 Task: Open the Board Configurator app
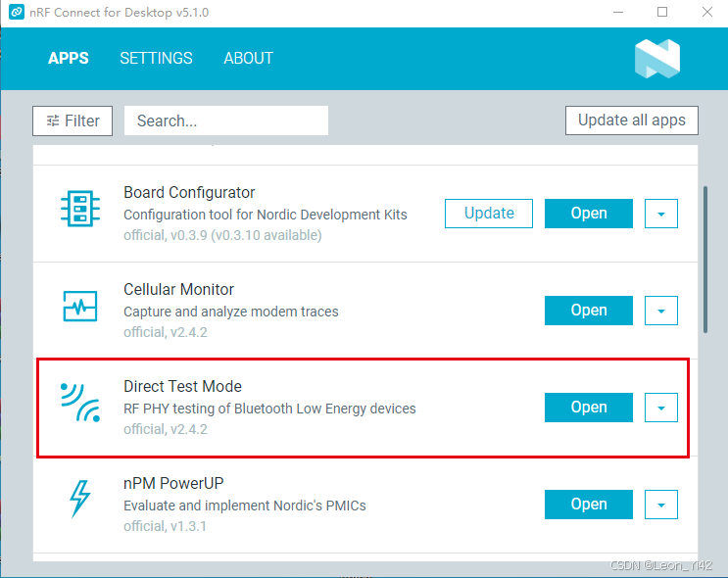pos(589,214)
